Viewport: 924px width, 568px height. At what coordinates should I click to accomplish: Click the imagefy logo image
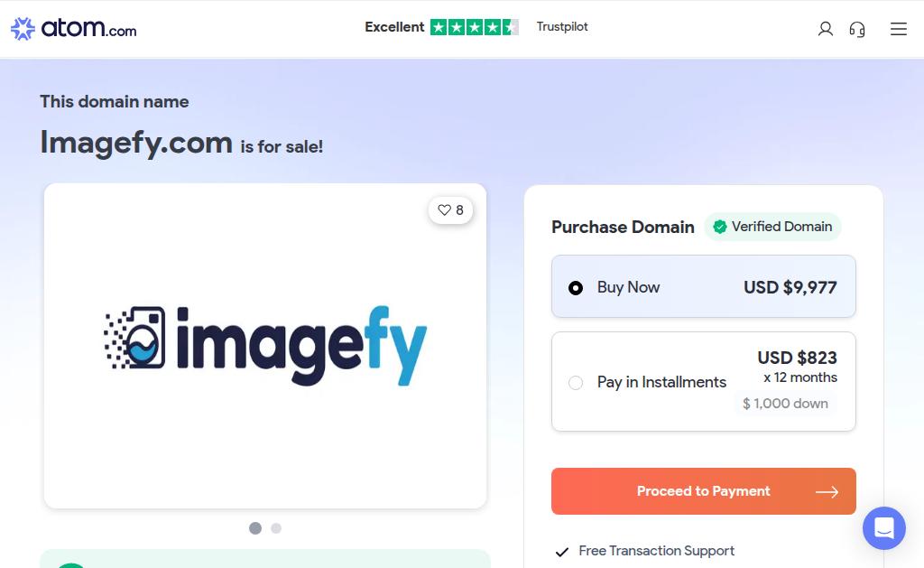click(x=265, y=346)
